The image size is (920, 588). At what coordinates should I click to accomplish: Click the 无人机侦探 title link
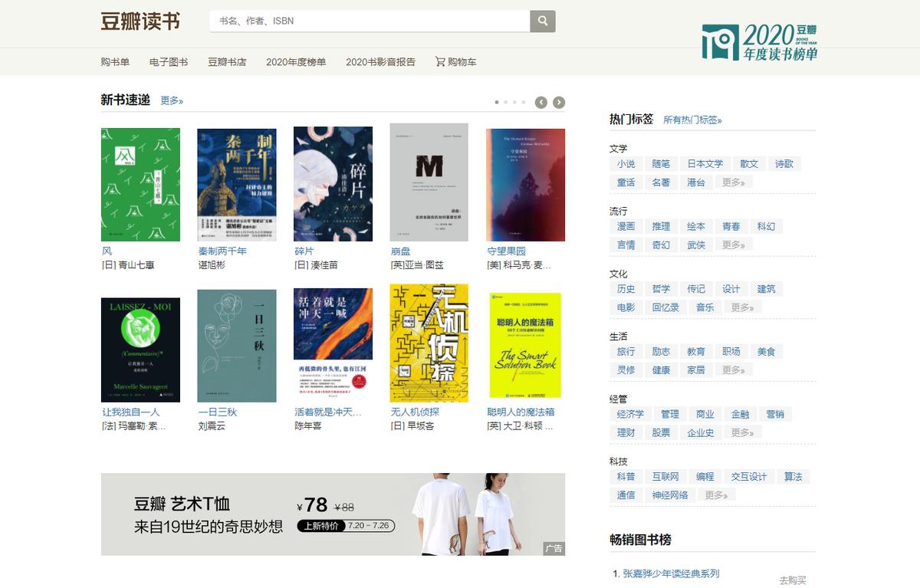[415, 412]
